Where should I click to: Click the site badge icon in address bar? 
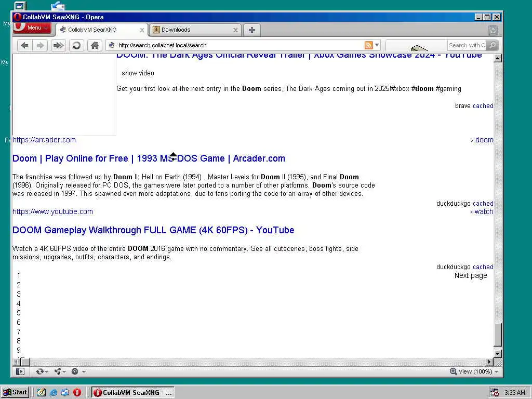pos(112,45)
